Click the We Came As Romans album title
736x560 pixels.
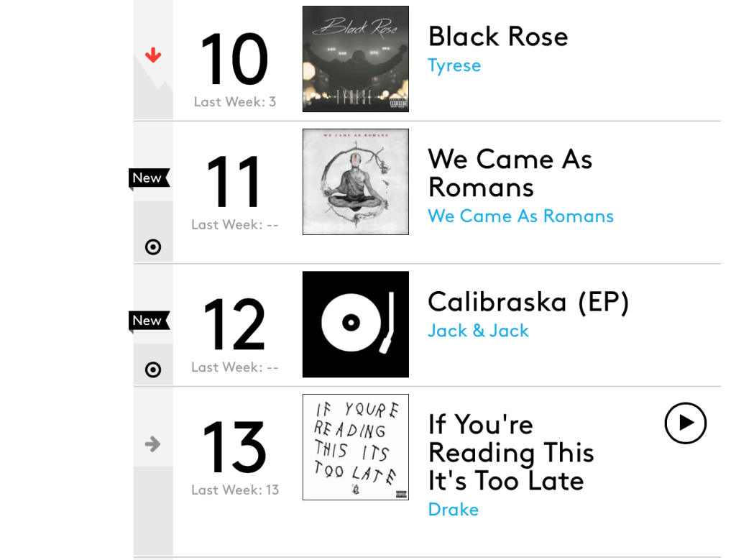(x=510, y=173)
